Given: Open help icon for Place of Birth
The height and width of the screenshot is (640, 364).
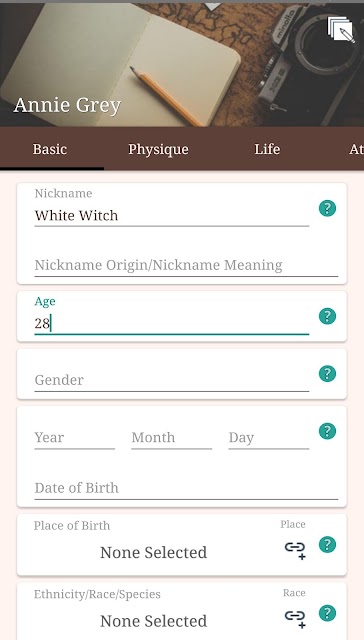Looking at the screenshot, I should pyautogui.click(x=327, y=545).
